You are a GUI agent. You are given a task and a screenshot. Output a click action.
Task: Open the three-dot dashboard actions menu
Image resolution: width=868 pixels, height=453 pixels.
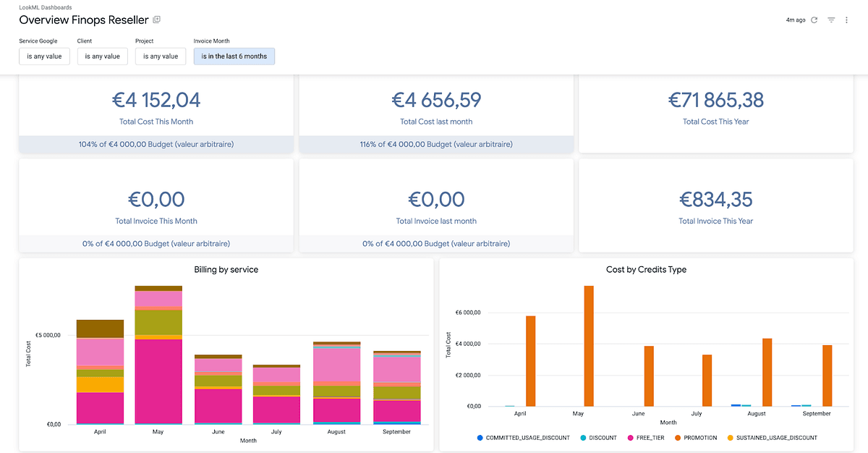[x=847, y=20]
